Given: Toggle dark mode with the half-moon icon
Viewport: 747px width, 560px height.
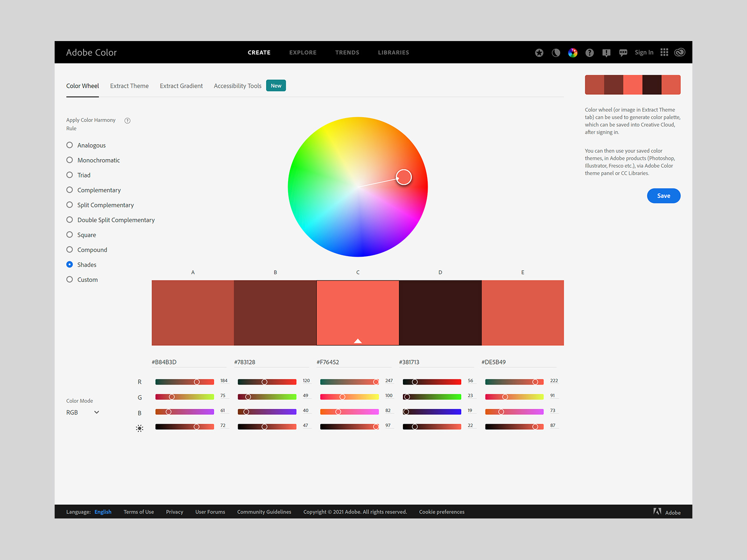Looking at the screenshot, I should tap(556, 53).
